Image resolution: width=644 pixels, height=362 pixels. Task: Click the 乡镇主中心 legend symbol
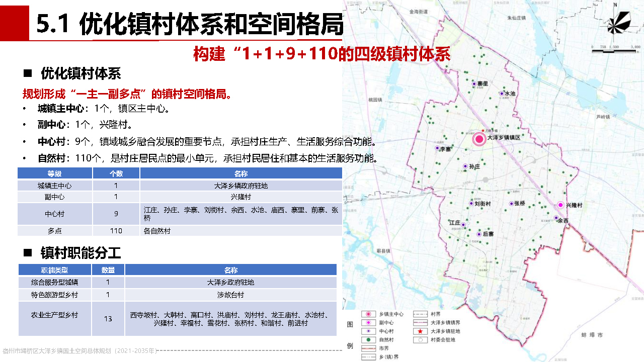pos(368,314)
